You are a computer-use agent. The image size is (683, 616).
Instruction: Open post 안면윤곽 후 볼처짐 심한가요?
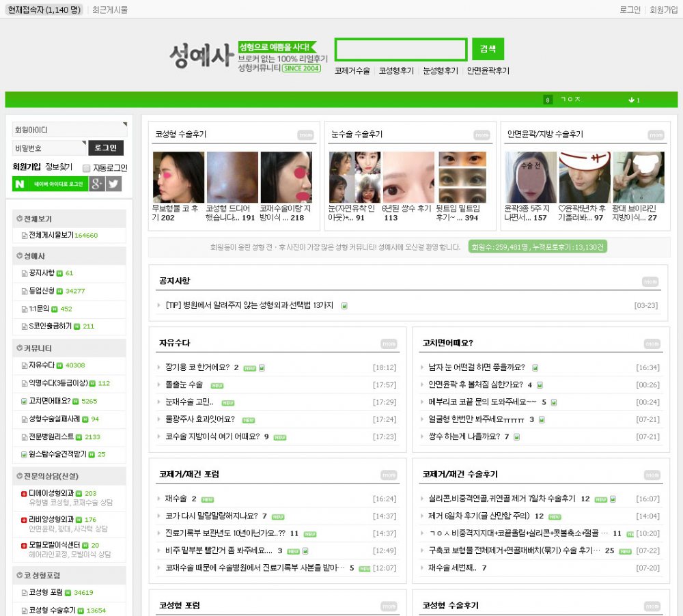(475, 385)
